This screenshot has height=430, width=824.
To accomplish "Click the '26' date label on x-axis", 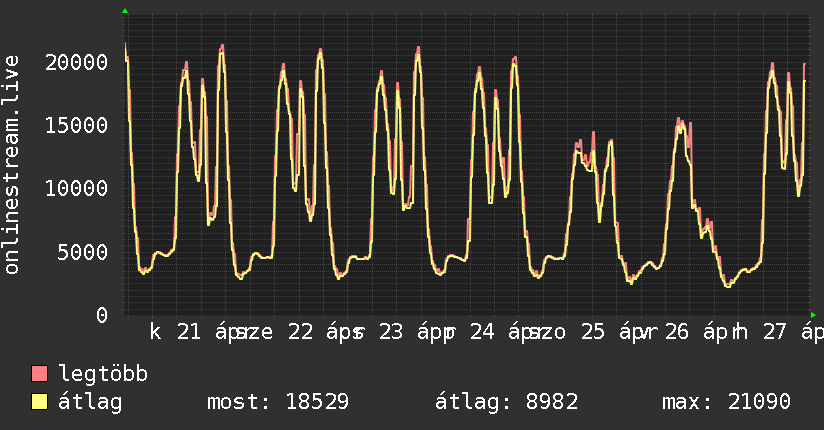I will point(676,332).
